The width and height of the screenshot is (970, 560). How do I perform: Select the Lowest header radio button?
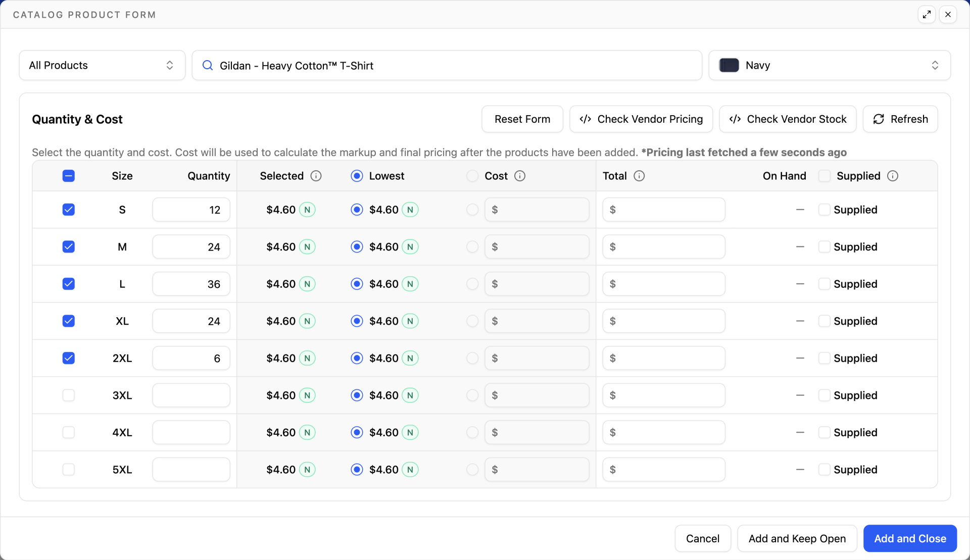tap(357, 176)
